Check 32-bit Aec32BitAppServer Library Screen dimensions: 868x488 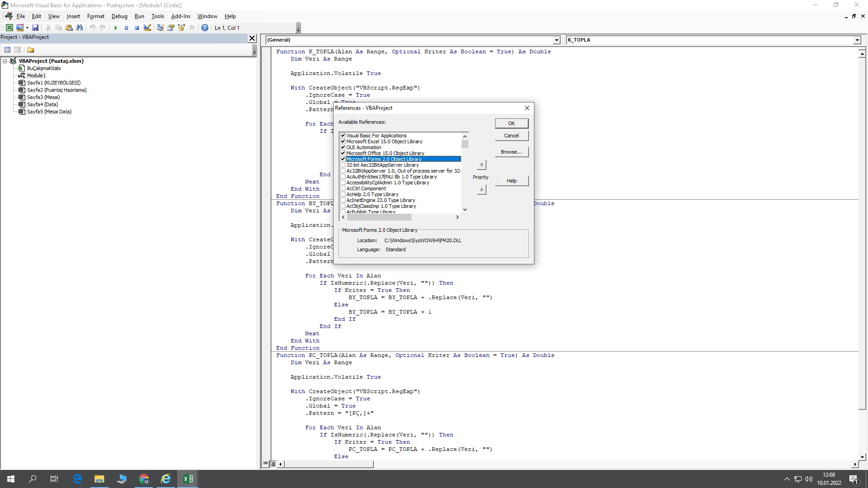[x=343, y=165]
